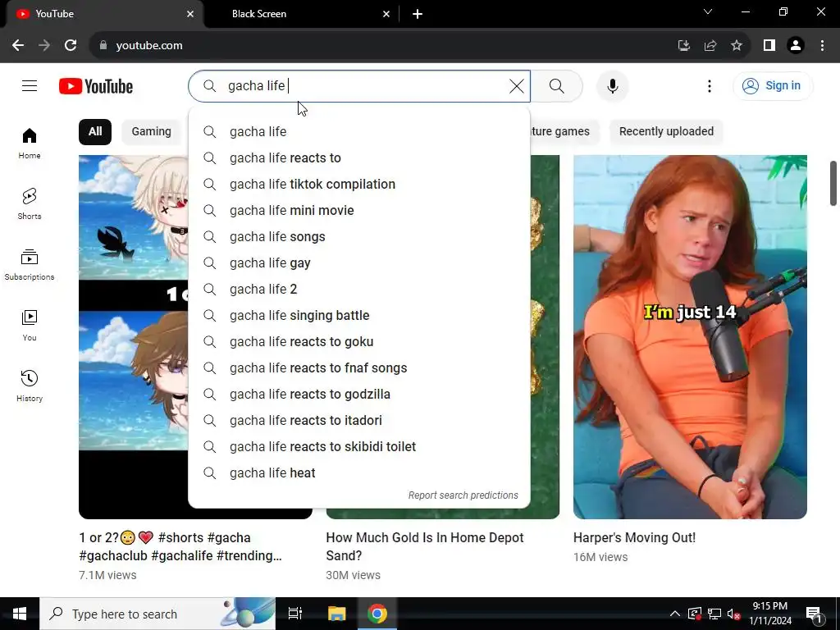
Task: Choose suggestion 'gacha life singing battle'
Action: [x=359, y=316]
